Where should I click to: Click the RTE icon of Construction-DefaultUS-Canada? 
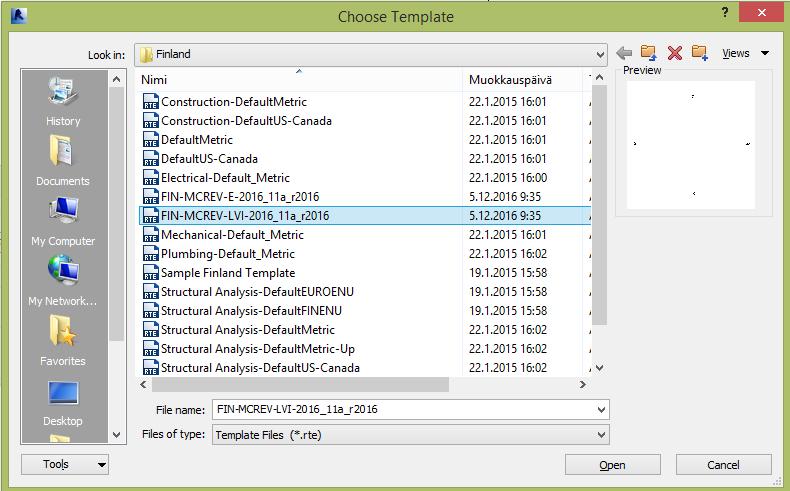pos(151,121)
